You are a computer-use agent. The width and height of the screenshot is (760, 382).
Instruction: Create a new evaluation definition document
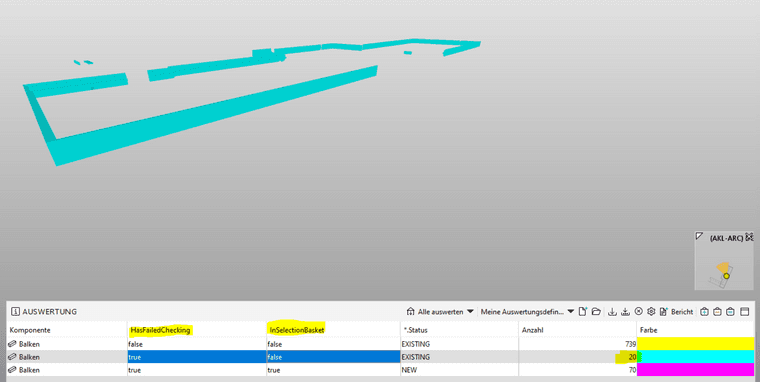click(583, 312)
